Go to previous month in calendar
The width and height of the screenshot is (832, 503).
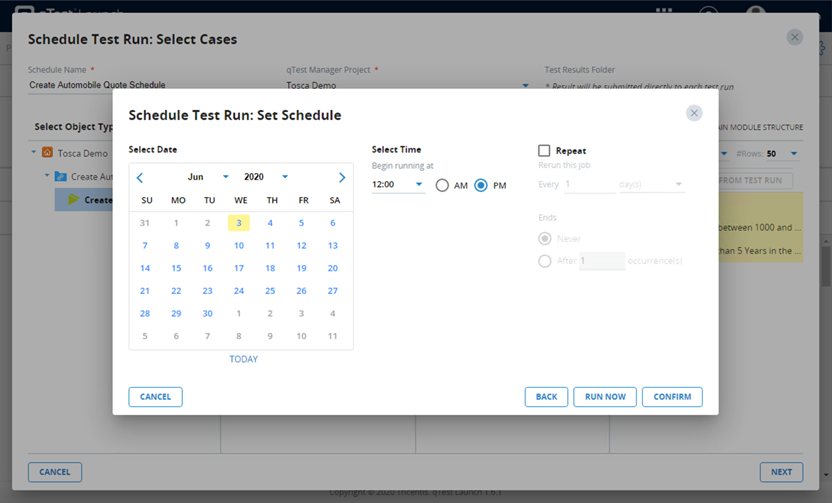[x=140, y=177]
